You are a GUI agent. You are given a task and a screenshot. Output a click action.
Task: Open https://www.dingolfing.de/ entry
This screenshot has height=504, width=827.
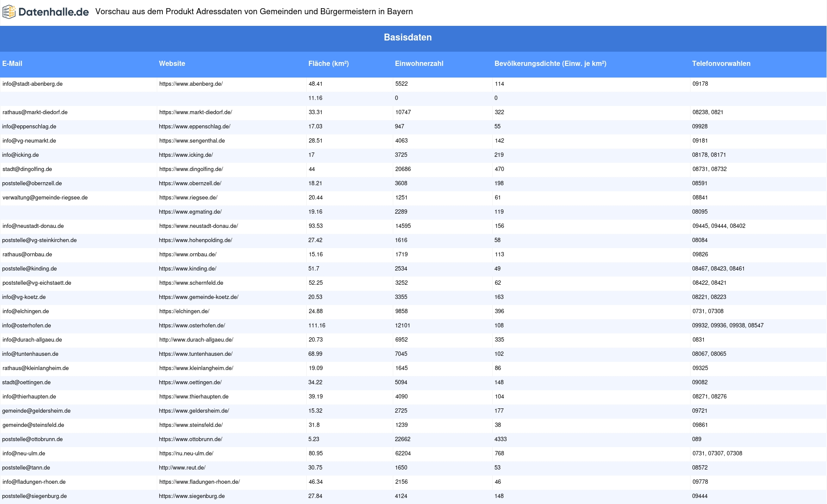[191, 169]
